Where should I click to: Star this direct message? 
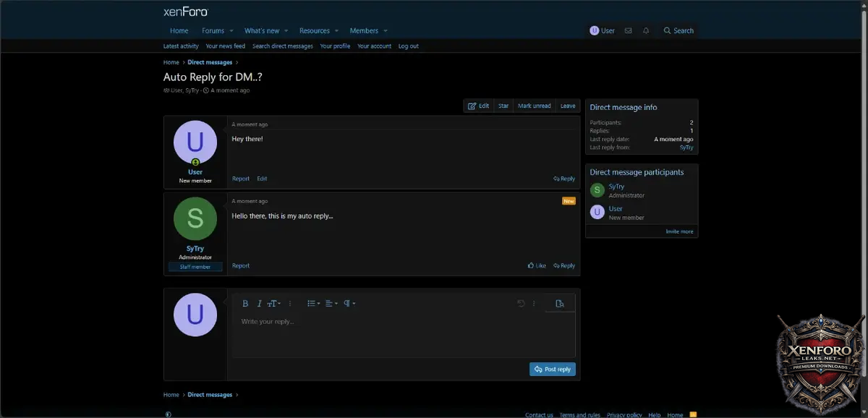coord(503,106)
